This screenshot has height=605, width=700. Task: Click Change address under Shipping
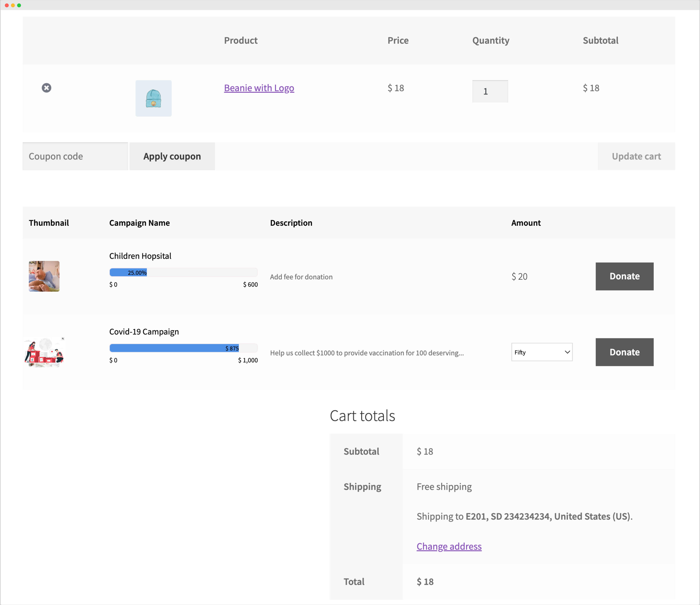[449, 546]
